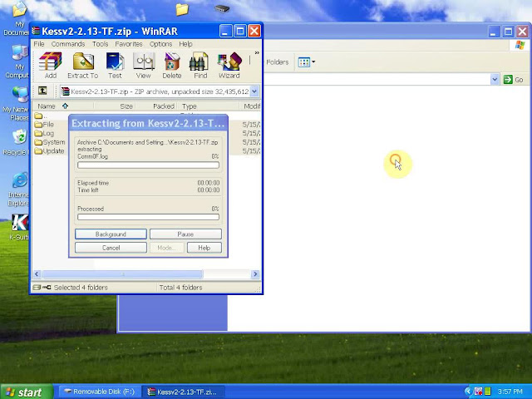Click the clock showing 3:57 PM

pyautogui.click(x=510, y=392)
